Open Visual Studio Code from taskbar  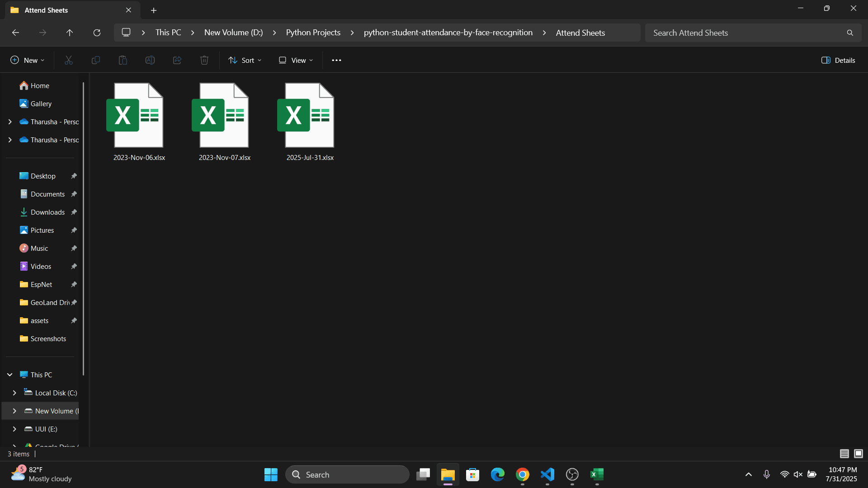coord(547,474)
